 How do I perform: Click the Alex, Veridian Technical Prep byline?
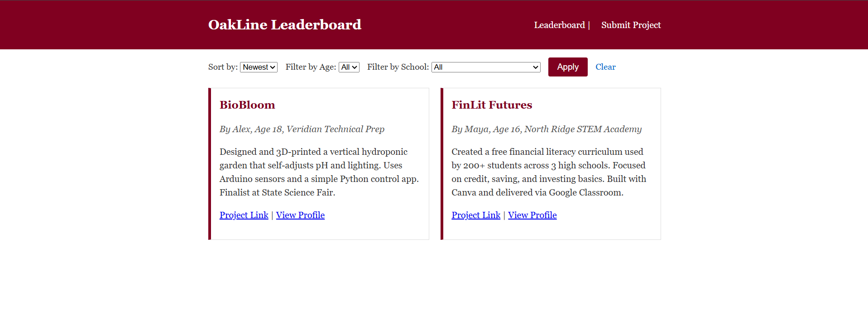click(x=302, y=129)
